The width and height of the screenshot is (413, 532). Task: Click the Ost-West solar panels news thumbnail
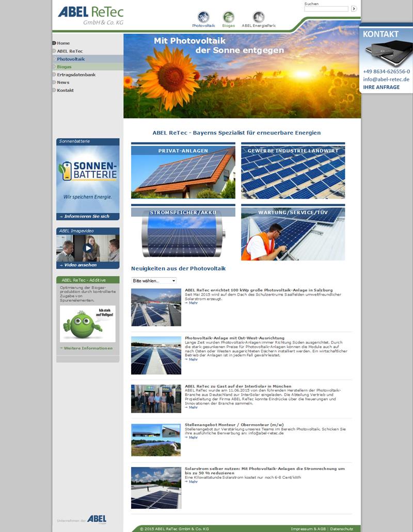[x=156, y=356]
